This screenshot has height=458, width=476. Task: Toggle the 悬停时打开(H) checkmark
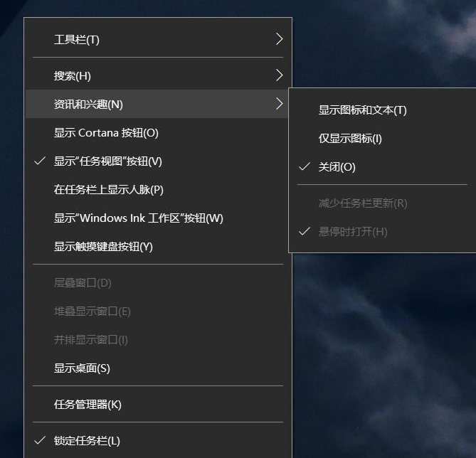[x=305, y=232]
